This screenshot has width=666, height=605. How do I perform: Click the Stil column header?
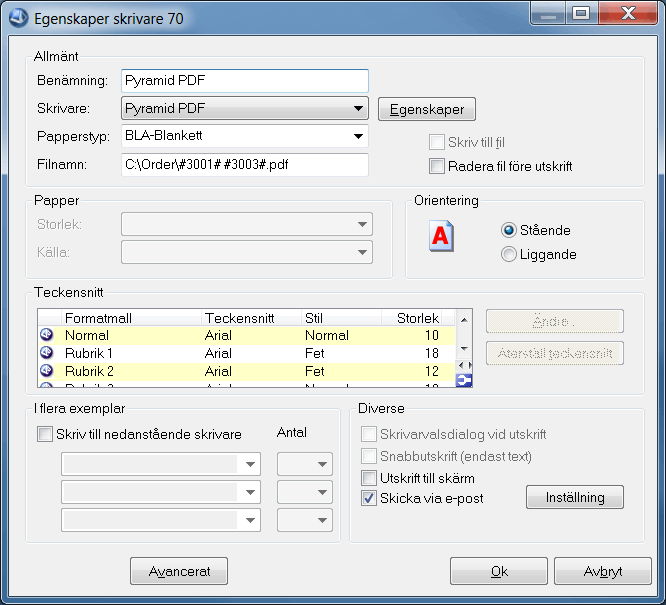point(341,318)
